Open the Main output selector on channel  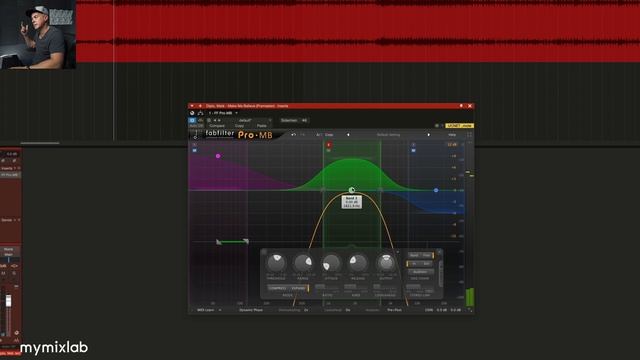[9, 254]
